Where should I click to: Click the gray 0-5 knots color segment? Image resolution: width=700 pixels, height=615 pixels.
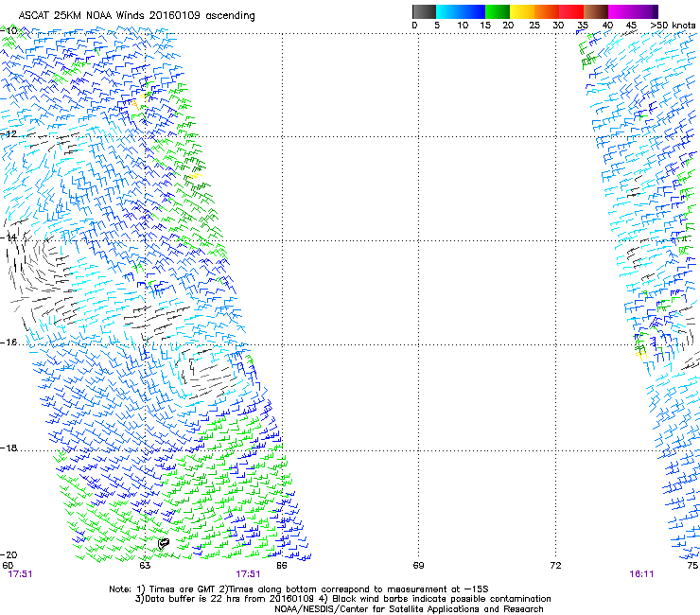424,11
